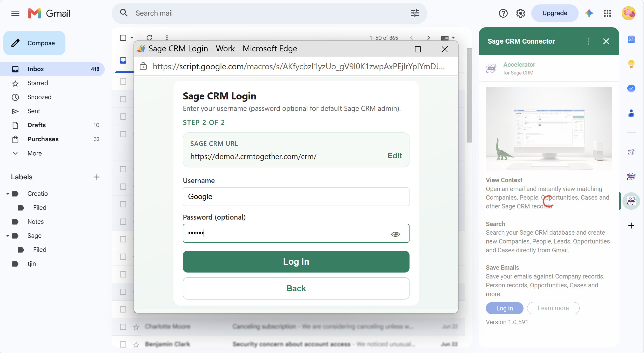Image resolution: width=644 pixels, height=353 pixels.
Task: Click the Edge popup address bar URL
Action: [x=299, y=66]
